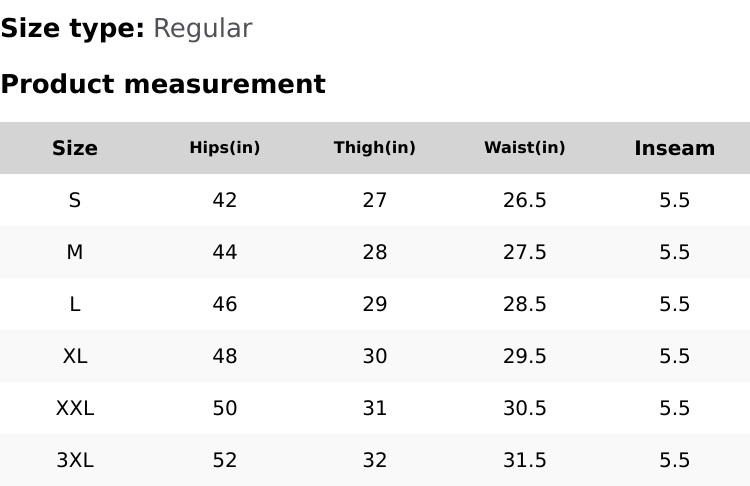Click thigh value 29 for size L
Screen dimensions: 750x486
(x=375, y=304)
